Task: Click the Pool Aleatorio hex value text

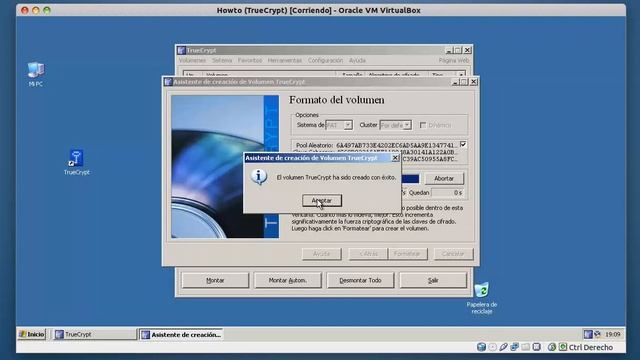Action: coord(396,145)
